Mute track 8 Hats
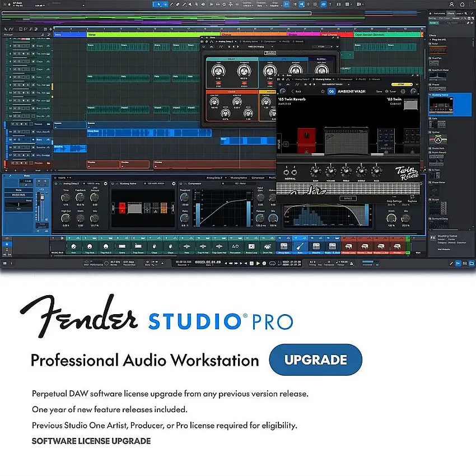Viewport: 476px width, 476px height. 15,77
